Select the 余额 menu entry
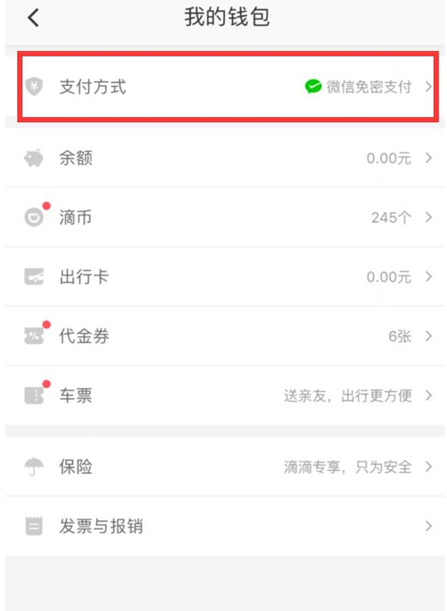The height and width of the screenshot is (611, 447). 225,158
